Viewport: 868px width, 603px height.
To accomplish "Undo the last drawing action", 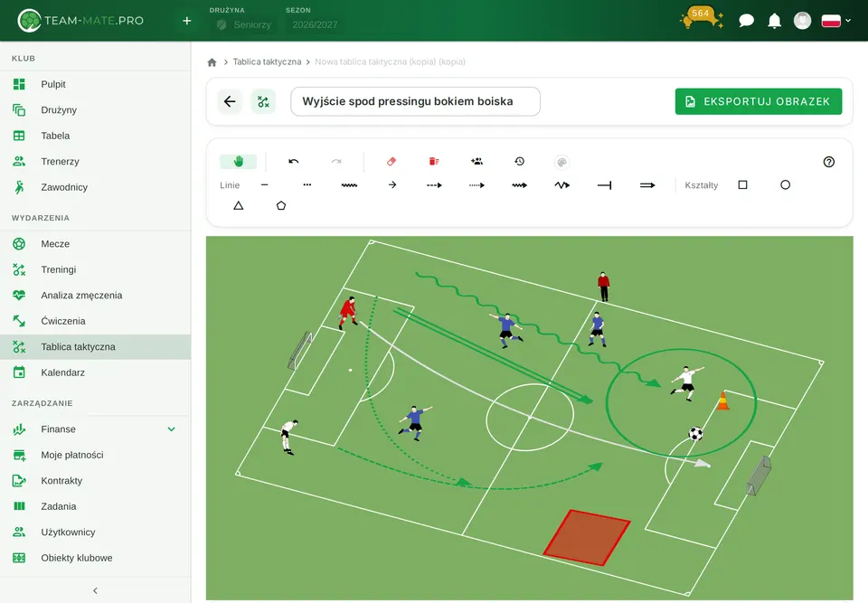I will point(293,161).
